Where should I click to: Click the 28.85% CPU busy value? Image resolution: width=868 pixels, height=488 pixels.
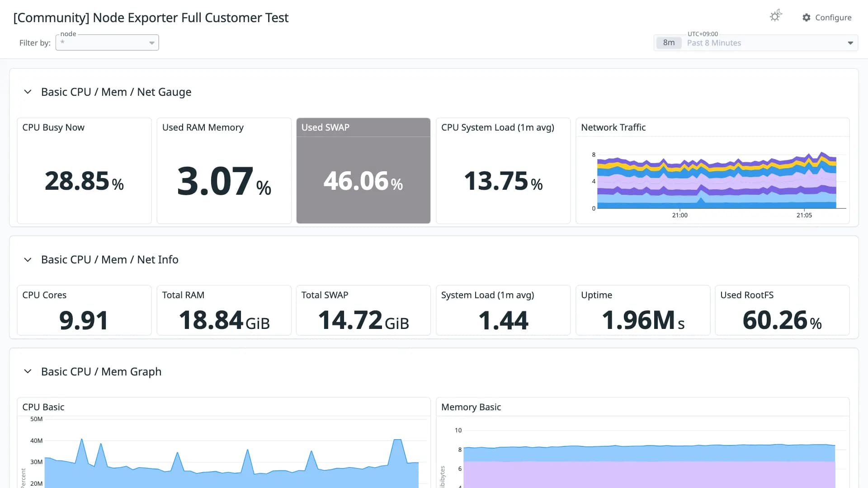[x=84, y=181]
